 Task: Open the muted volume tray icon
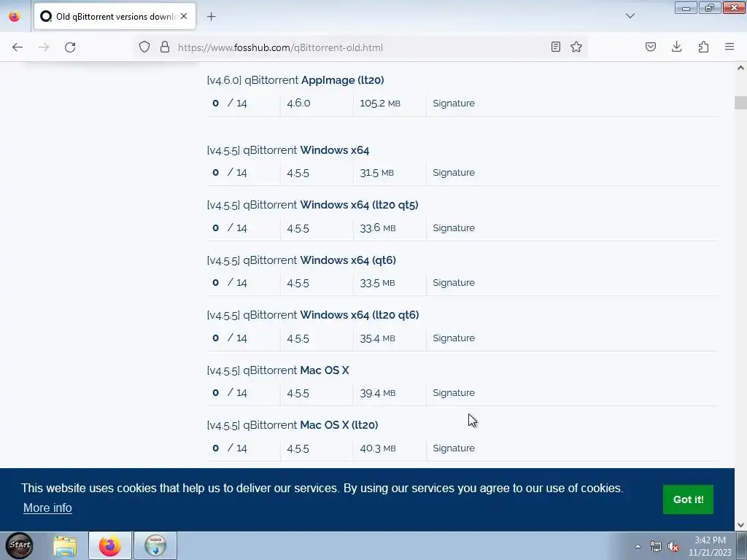673,547
